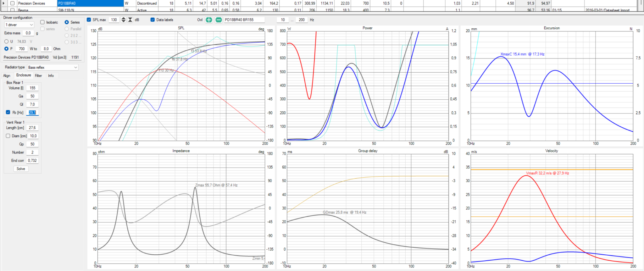Switch to the Filter tab
The height and width of the screenshot is (271, 644).
coord(38,75)
